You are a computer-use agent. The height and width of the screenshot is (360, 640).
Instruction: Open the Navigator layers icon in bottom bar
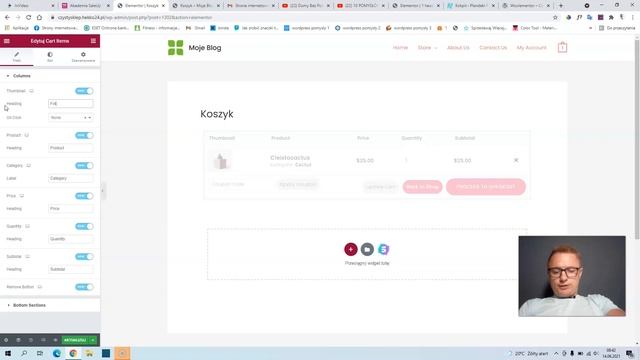(x=18, y=340)
